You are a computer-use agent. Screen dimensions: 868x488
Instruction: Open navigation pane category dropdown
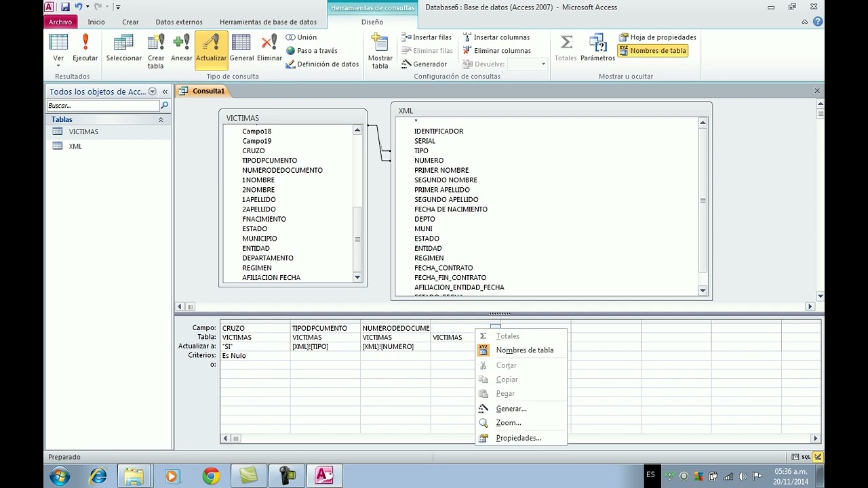pyautogui.click(x=153, y=91)
